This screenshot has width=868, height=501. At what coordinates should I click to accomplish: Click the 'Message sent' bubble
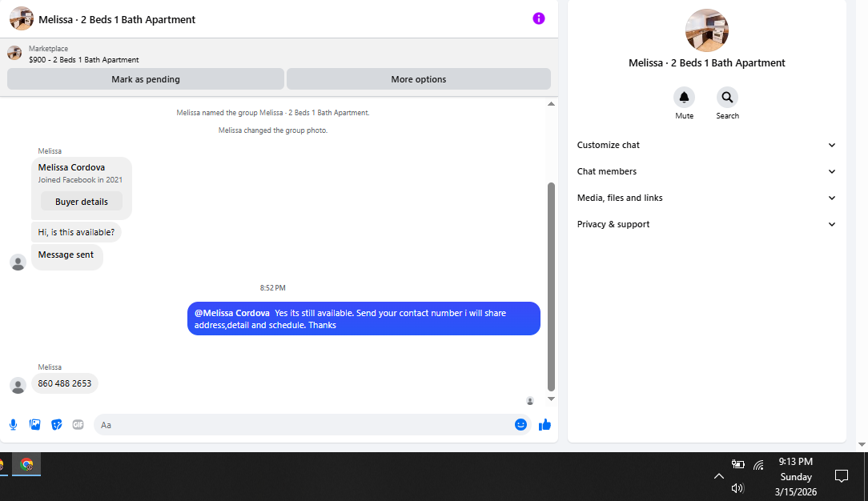(x=67, y=255)
